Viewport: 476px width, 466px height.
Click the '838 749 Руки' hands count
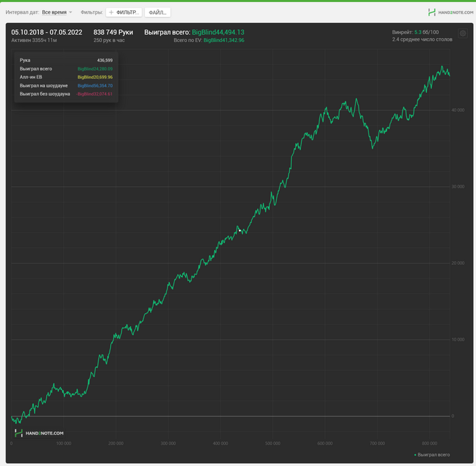tap(114, 33)
